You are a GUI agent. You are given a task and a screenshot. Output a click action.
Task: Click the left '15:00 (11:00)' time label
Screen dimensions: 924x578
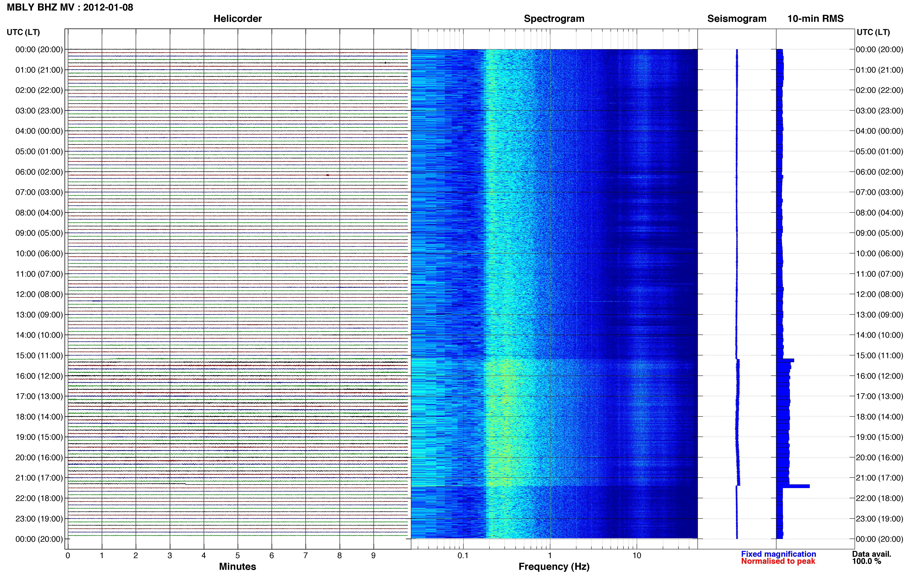(39, 355)
